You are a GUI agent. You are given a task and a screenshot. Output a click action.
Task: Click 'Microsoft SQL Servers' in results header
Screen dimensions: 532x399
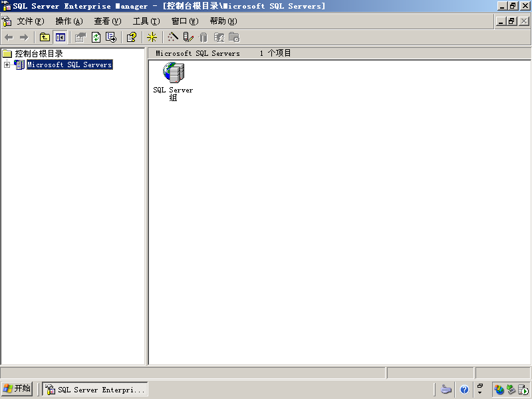[198, 53]
